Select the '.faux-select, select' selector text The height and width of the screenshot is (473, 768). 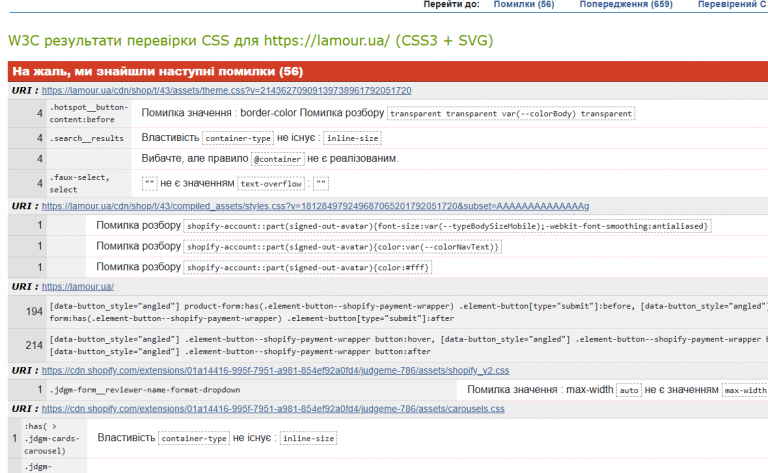tap(79, 183)
